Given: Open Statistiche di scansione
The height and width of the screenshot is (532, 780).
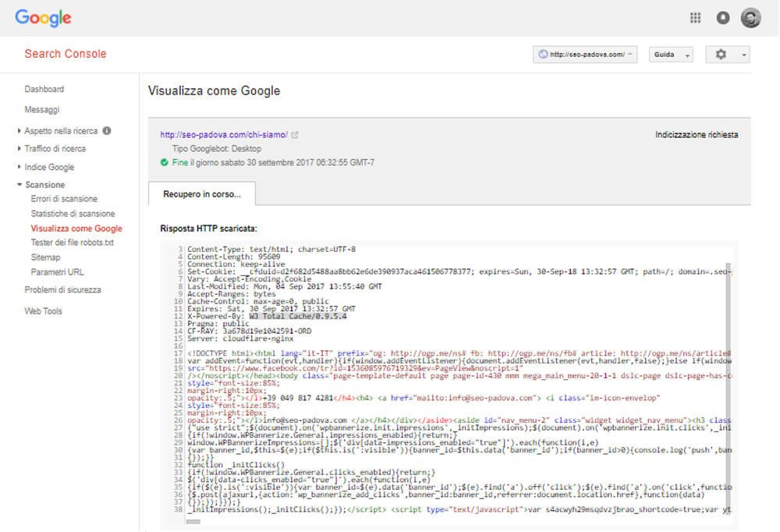Looking at the screenshot, I should [x=73, y=214].
